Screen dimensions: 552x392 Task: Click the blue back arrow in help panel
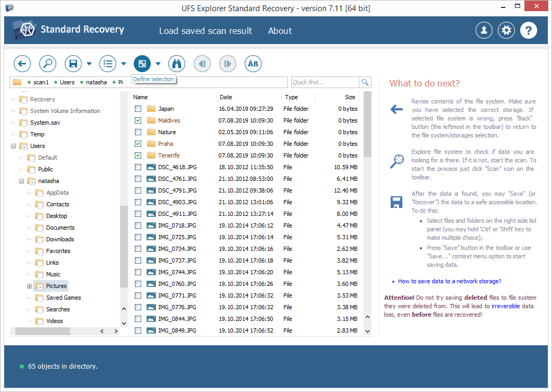[397, 109]
